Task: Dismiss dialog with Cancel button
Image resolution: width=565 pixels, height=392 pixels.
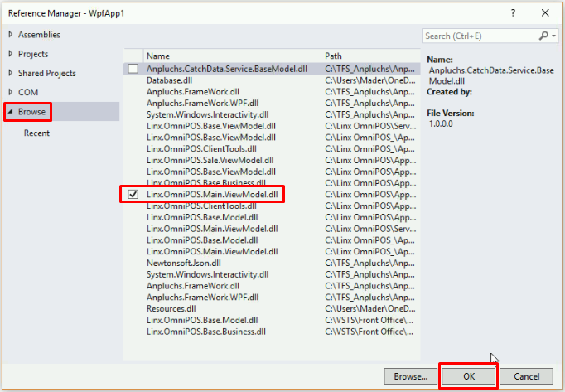Action: [x=526, y=376]
